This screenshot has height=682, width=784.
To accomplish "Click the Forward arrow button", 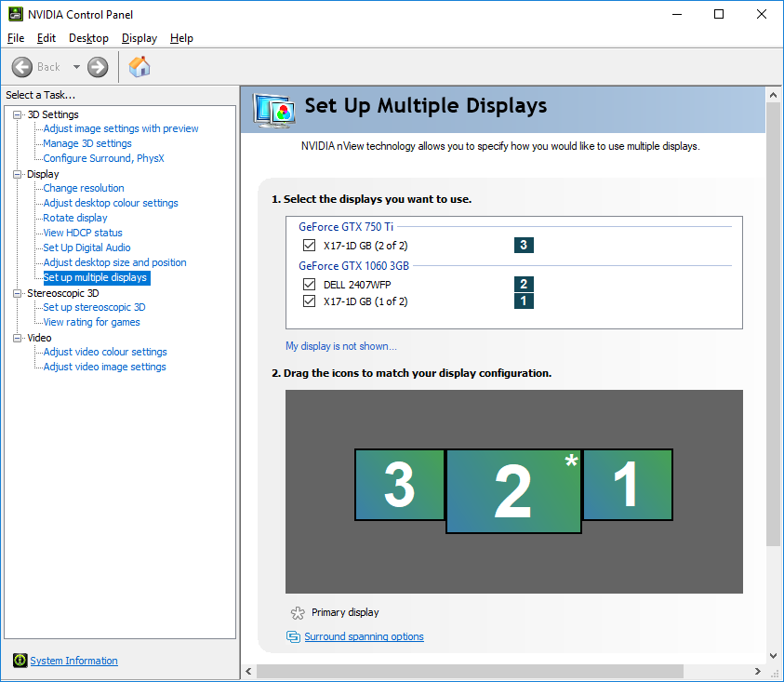I will point(98,67).
